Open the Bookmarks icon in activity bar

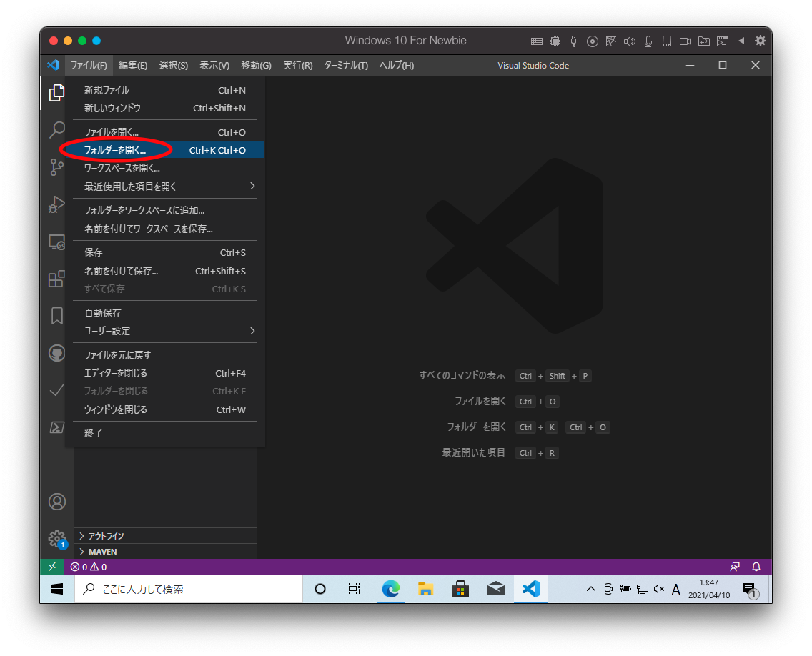tap(56, 316)
